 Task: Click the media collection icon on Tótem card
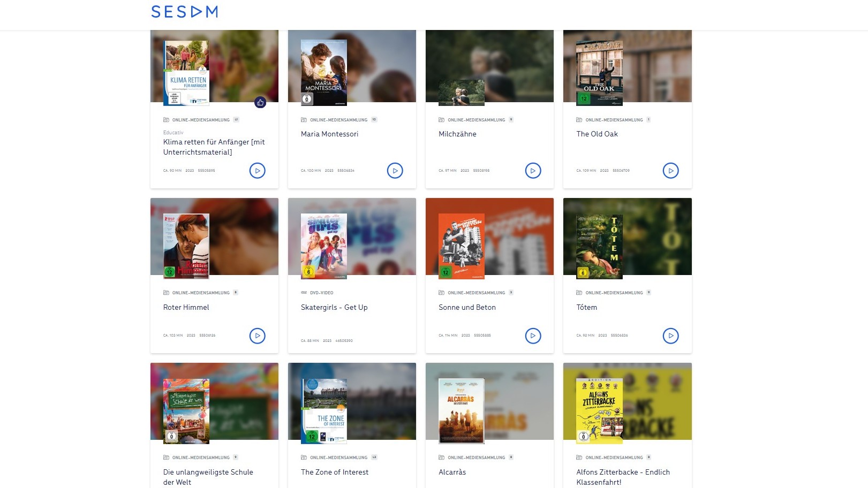coord(579,293)
